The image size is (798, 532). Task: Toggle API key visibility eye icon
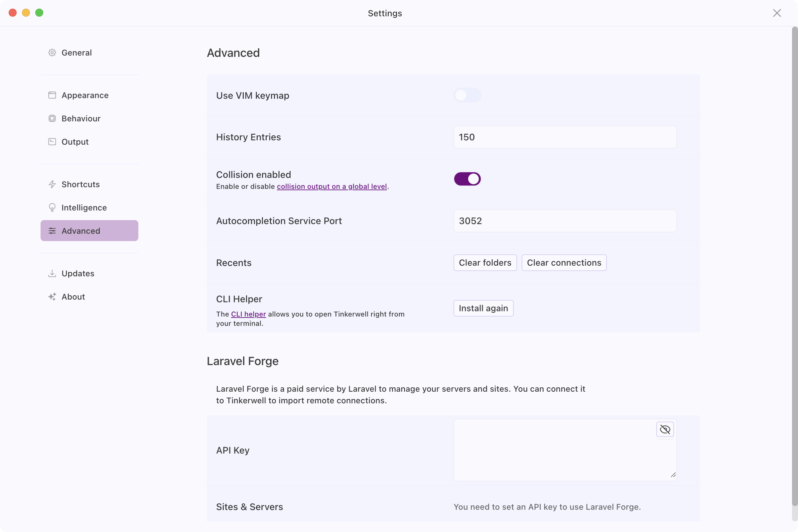tap(665, 430)
